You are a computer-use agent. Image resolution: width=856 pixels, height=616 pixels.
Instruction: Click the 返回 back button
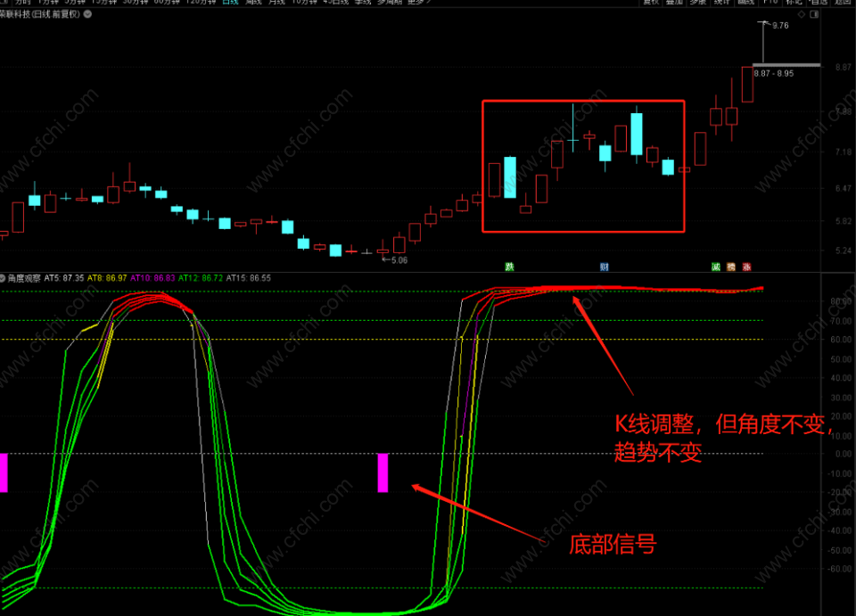[843, 2]
